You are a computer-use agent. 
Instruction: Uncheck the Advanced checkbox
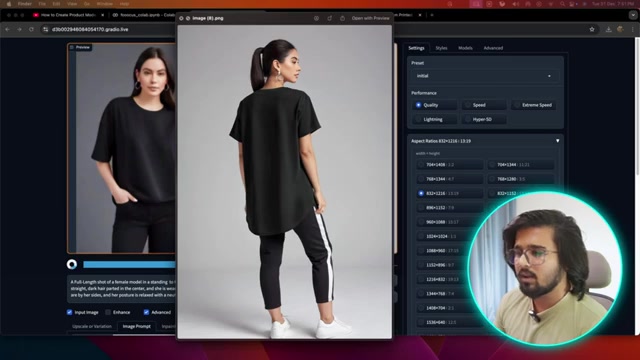pos(146,312)
